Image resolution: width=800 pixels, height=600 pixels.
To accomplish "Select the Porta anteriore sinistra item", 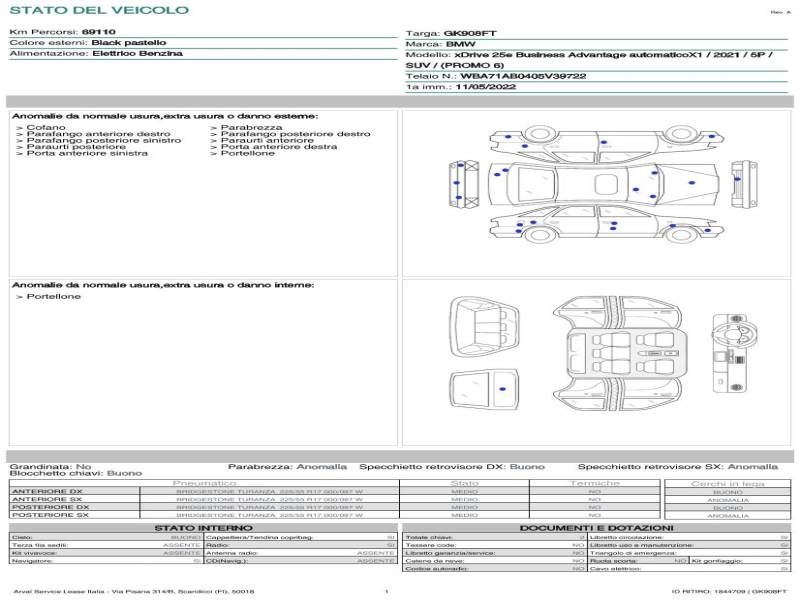I will pyautogui.click(x=87, y=153).
